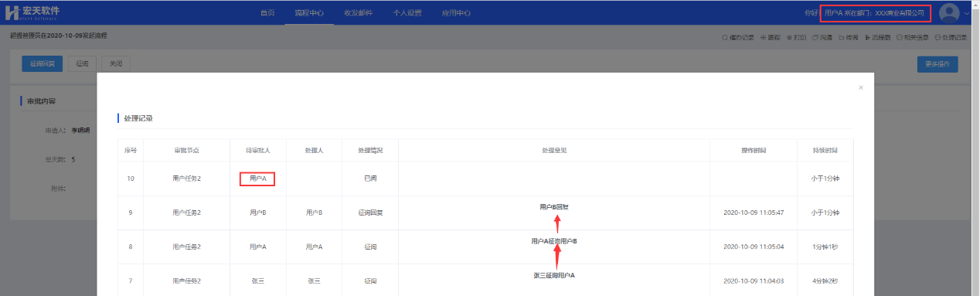Viewport: 980px width, 296px height.
Task: Click the 关闭 button
Action: pyautogui.click(x=116, y=64)
